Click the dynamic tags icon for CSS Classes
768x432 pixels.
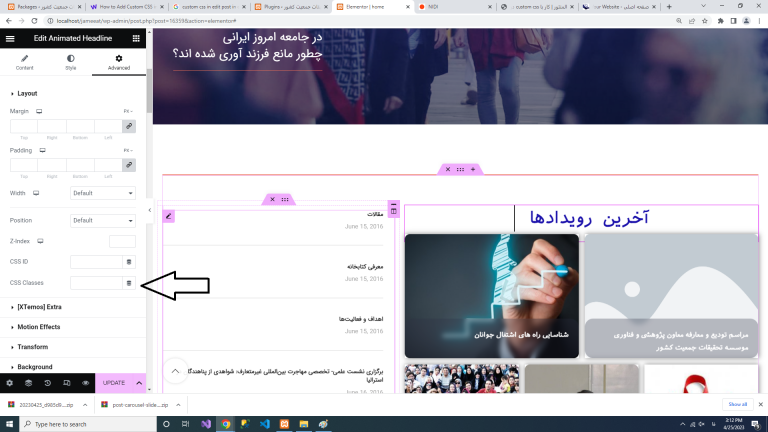pos(128,283)
